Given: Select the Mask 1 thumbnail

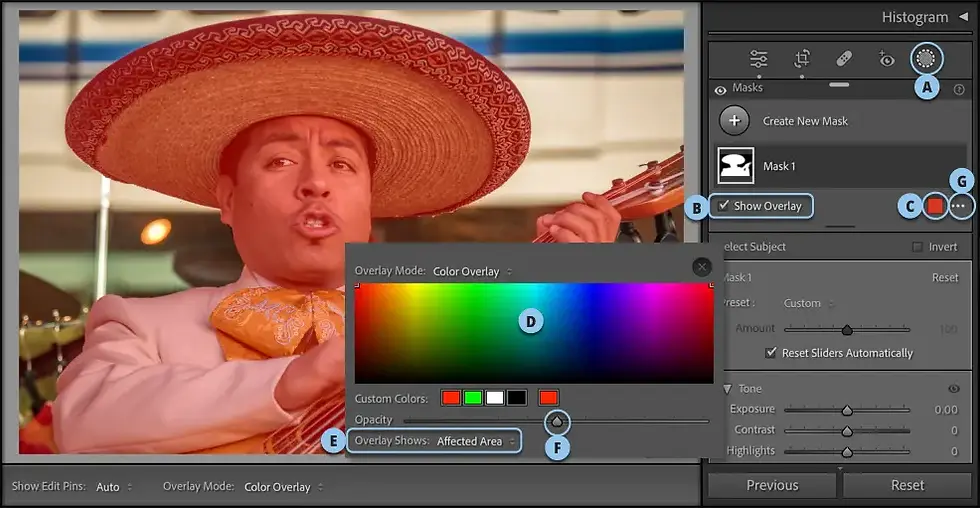Looking at the screenshot, I should click(736, 166).
